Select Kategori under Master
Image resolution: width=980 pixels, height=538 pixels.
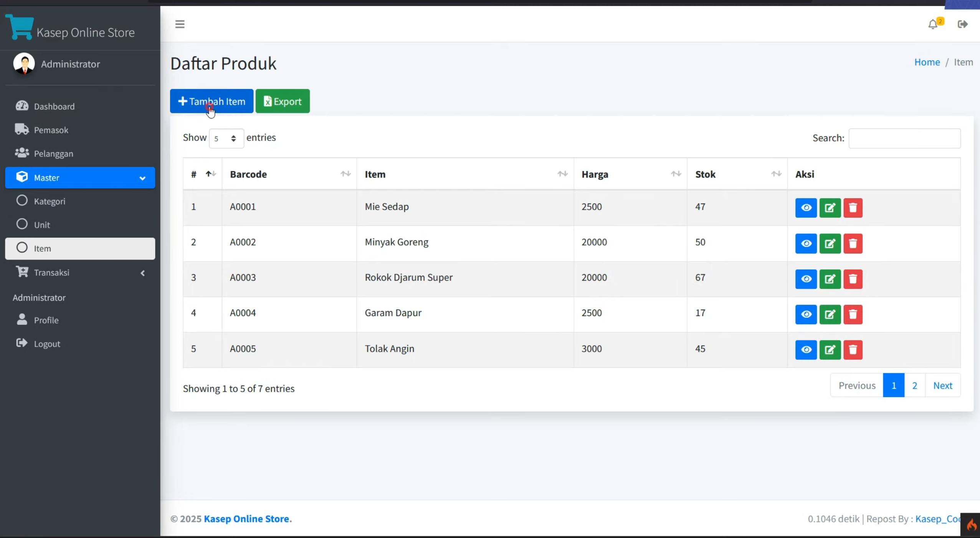pos(80,201)
